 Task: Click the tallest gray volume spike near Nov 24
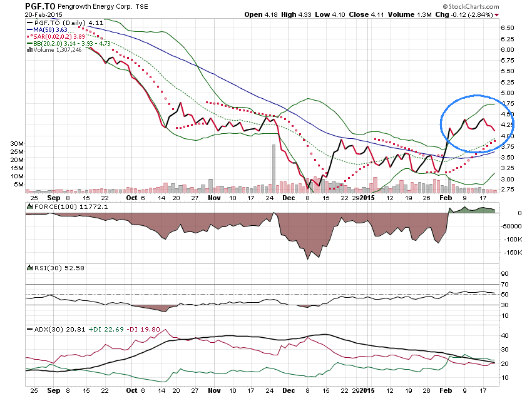(274, 169)
